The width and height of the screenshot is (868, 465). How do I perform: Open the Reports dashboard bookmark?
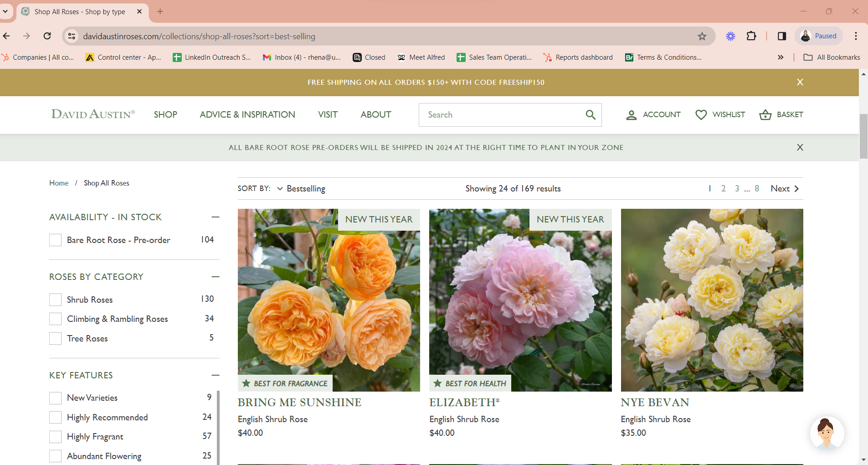(578, 57)
